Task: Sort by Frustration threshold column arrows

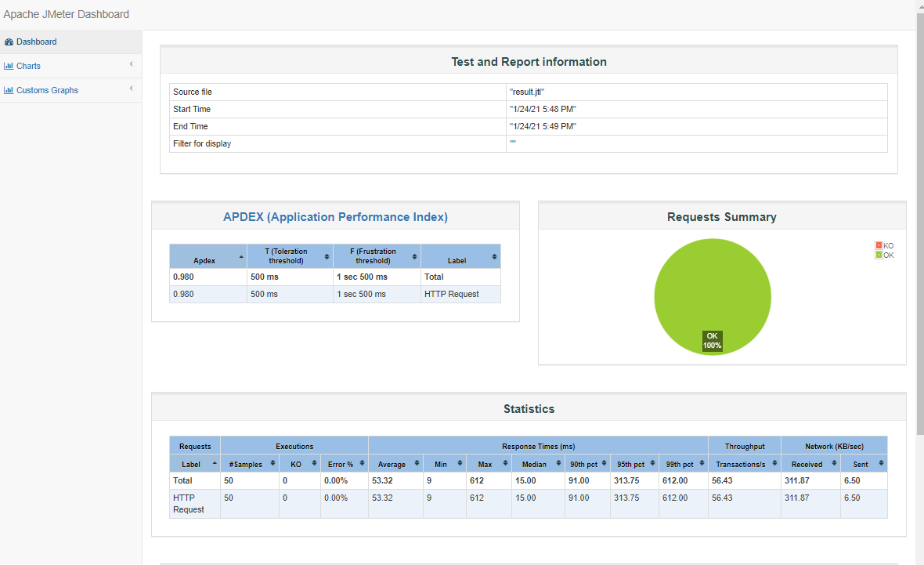Action: [414, 256]
